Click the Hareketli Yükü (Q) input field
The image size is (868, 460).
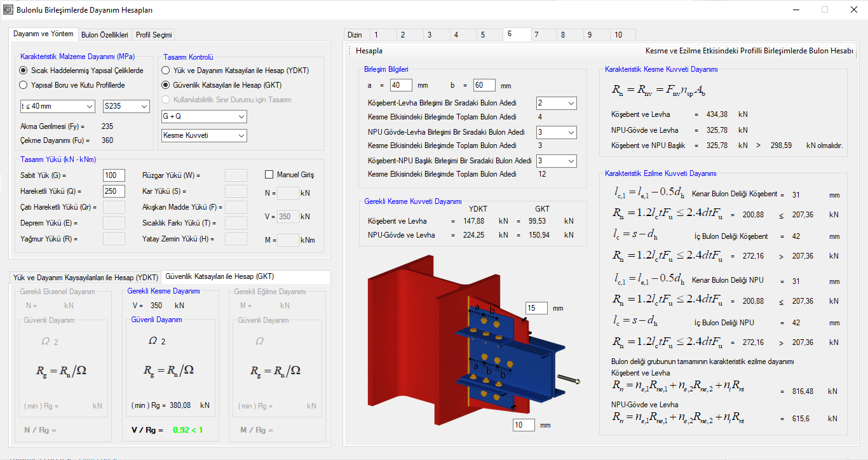click(114, 191)
